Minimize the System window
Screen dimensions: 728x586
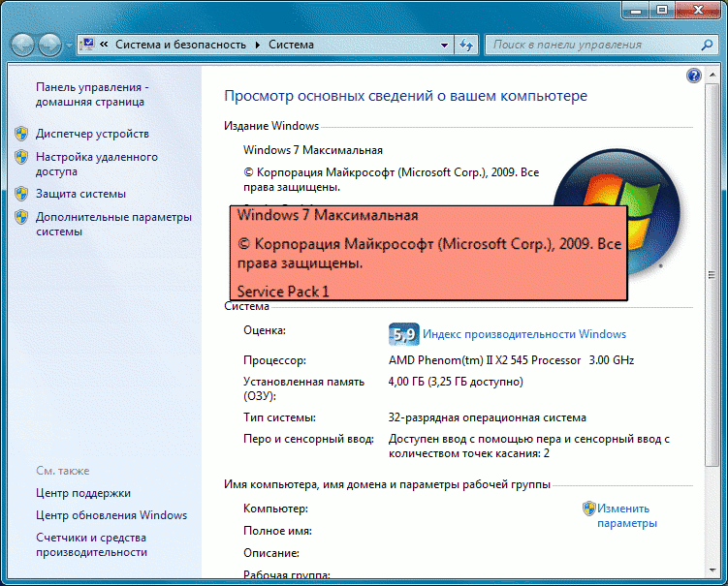(x=636, y=10)
